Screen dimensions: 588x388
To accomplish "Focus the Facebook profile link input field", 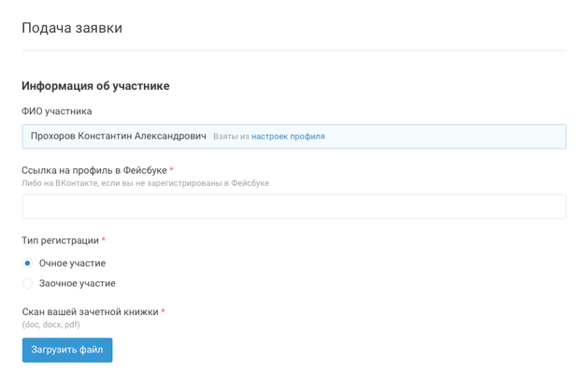I will click(294, 207).
